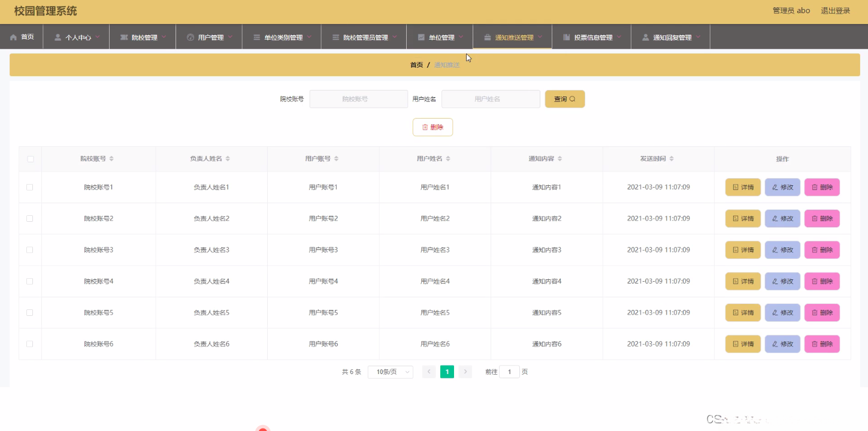
Task: Go to the previous page arrow
Action: coord(429,372)
